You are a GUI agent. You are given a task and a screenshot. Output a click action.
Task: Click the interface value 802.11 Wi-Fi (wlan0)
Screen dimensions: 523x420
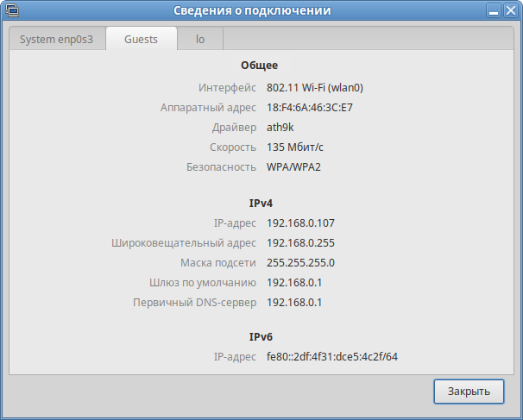tap(315, 87)
